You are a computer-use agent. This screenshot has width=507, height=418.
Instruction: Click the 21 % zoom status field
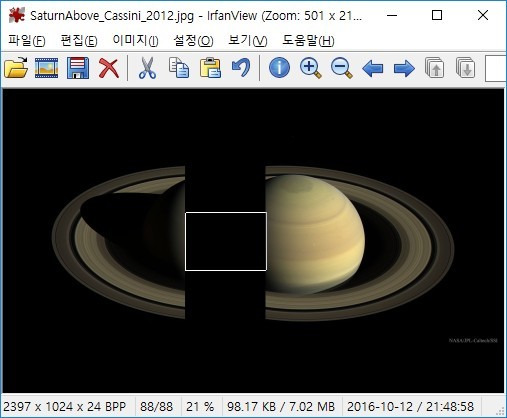tap(200, 407)
